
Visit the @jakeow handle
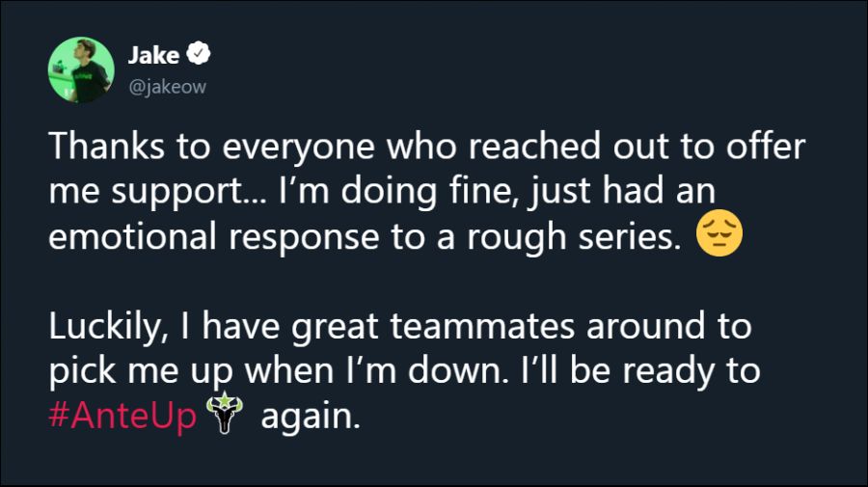coord(166,88)
